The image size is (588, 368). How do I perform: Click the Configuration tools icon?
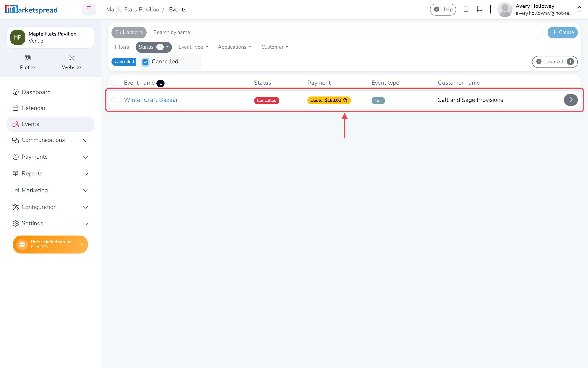coord(16,207)
